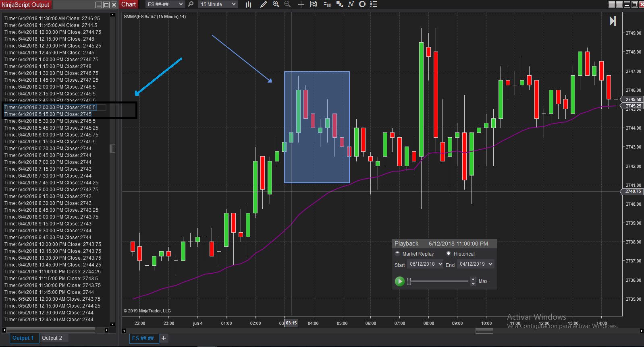
Task: Click output scrollbar down arrow
Action: (x=112, y=324)
